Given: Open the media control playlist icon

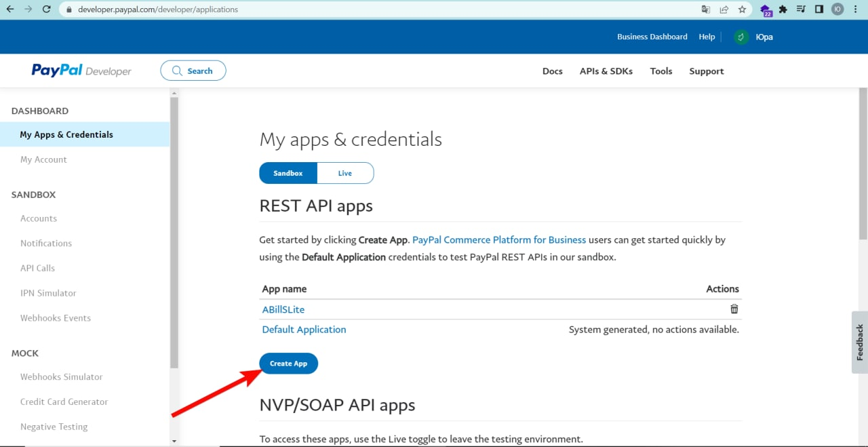Looking at the screenshot, I should (801, 9).
